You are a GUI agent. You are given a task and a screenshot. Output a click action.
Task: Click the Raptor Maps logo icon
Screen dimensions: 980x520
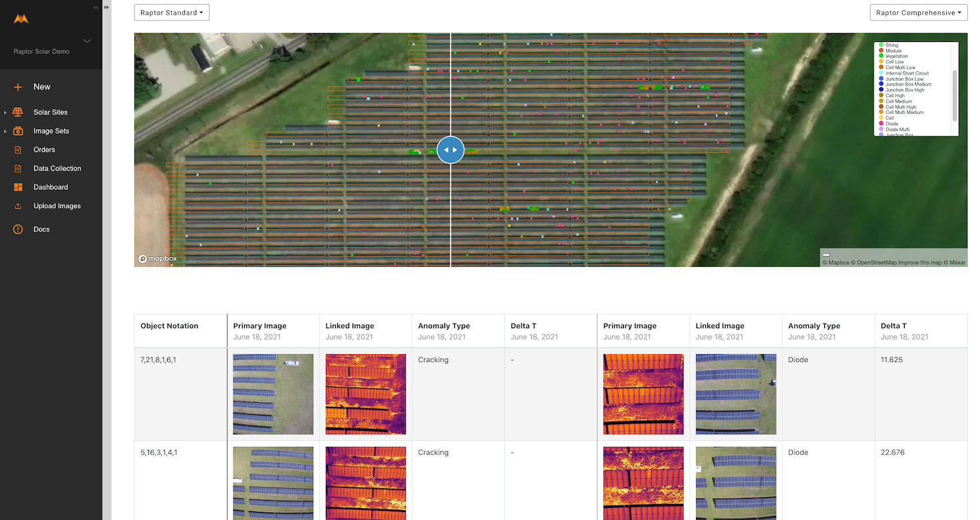(21, 19)
